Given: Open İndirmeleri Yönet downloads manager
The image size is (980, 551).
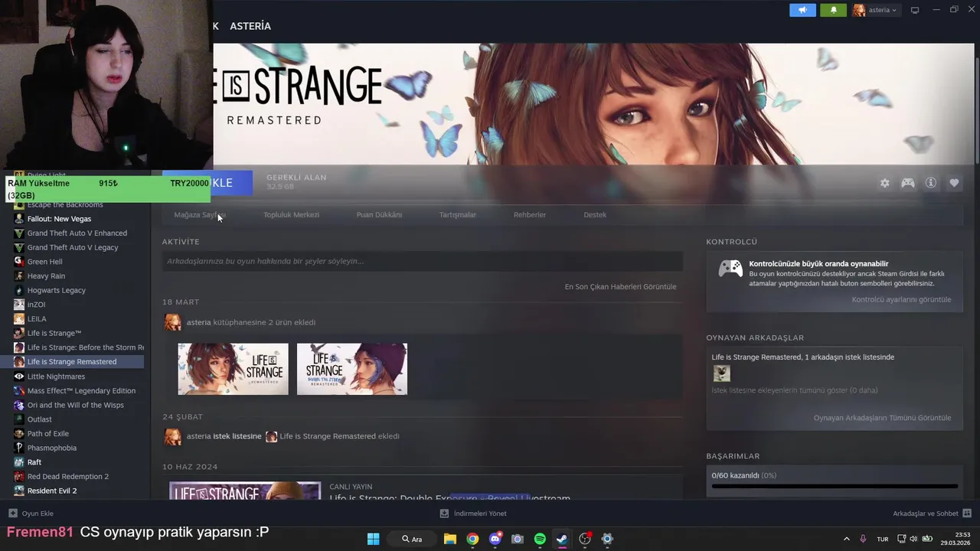Looking at the screenshot, I should (473, 514).
